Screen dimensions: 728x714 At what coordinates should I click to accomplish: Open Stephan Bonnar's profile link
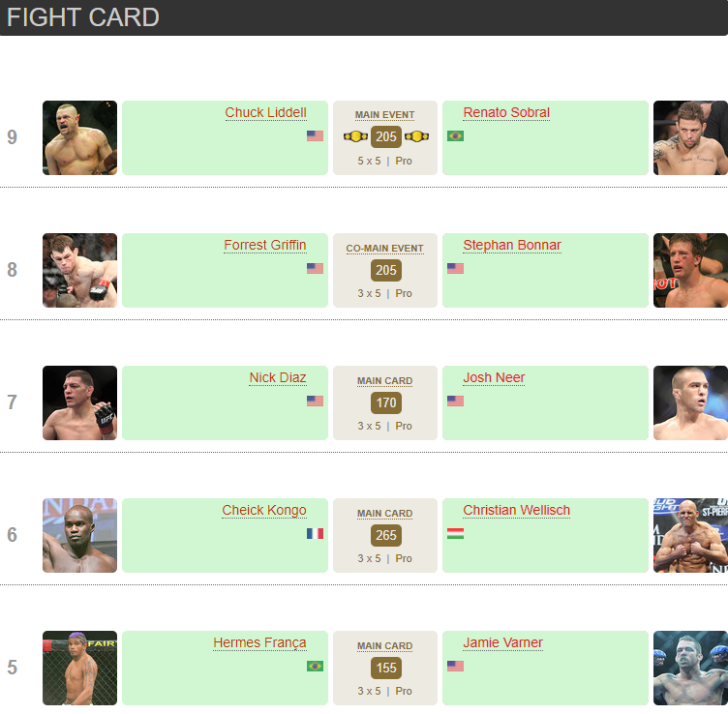[x=512, y=246]
